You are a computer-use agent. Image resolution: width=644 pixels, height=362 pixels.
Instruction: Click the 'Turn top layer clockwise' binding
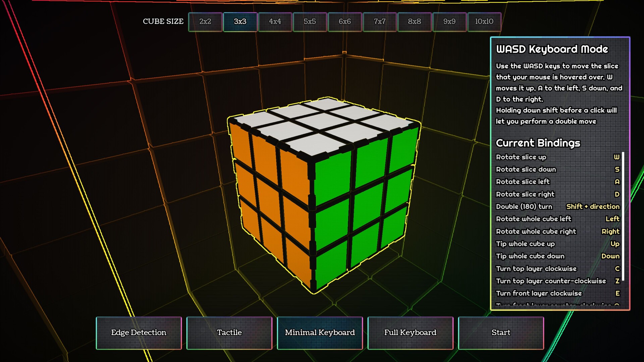click(558, 268)
